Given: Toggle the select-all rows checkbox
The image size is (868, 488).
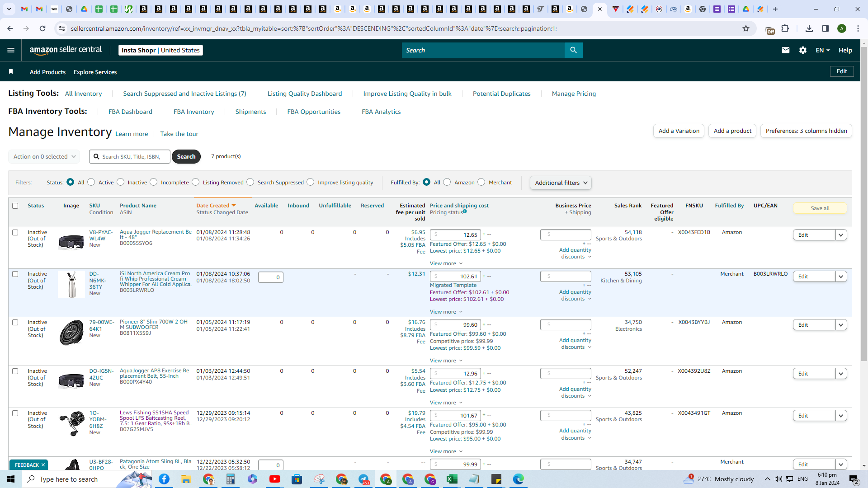Looking at the screenshot, I should pyautogui.click(x=15, y=206).
